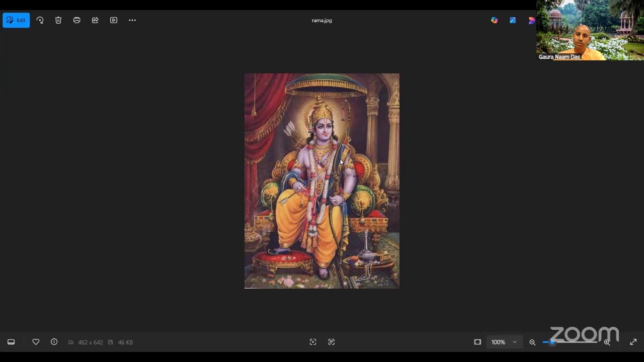This screenshot has width=644, height=362.
Task: Expand the chevron next to 100%
Action: (x=515, y=342)
